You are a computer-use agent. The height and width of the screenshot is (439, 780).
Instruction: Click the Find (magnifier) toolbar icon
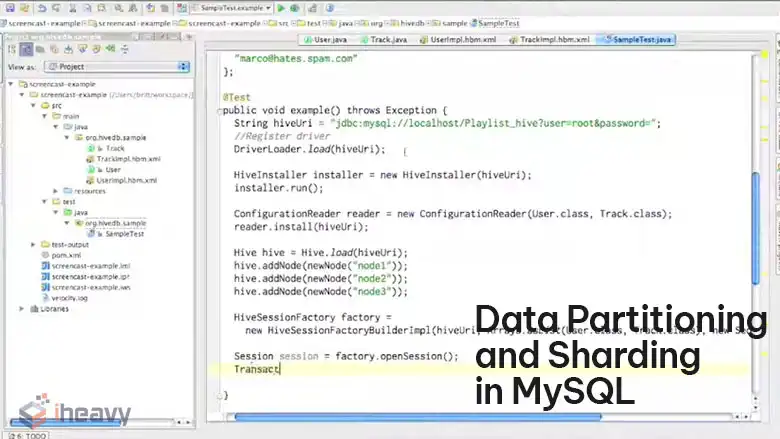click(118, 8)
